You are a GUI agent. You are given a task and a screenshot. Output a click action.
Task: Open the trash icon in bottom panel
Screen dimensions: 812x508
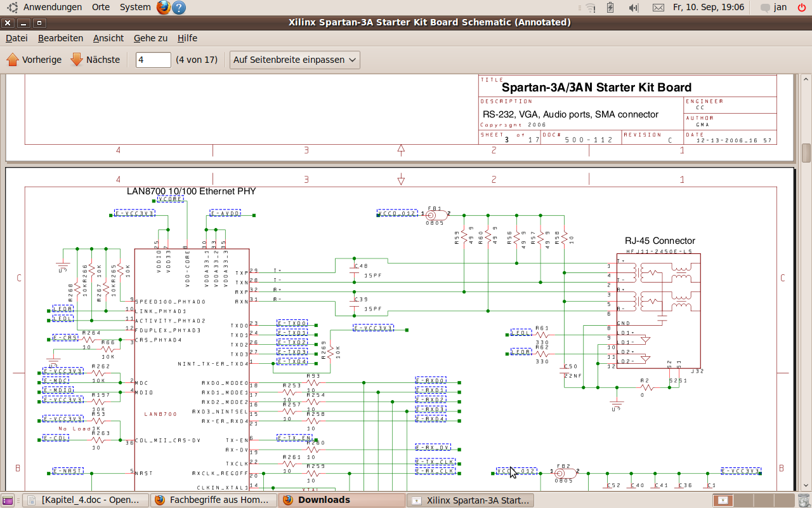pyautogui.click(x=804, y=500)
